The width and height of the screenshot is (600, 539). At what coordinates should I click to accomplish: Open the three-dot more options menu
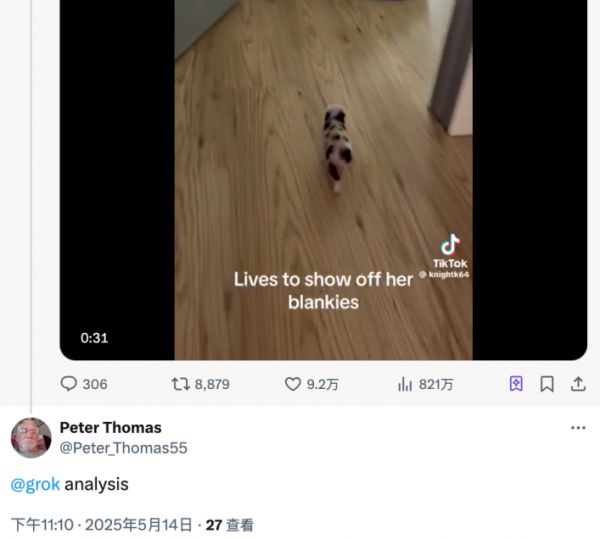click(578, 428)
